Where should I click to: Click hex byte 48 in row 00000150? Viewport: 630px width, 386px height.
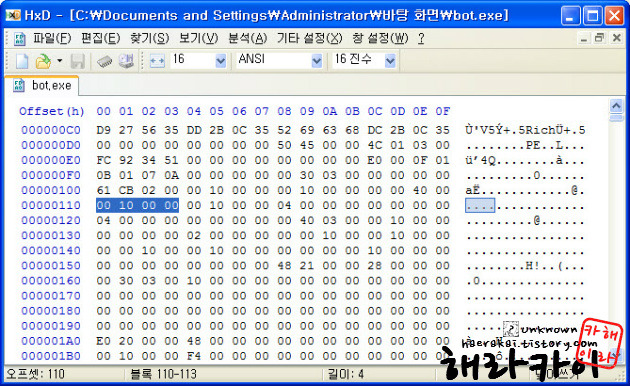coord(284,266)
